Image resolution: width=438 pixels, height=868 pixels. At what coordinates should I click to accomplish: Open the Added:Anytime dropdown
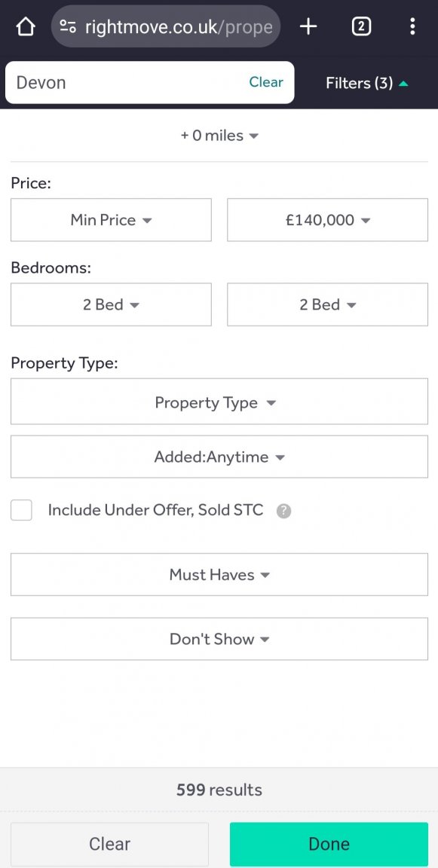pyautogui.click(x=219, y=457)
